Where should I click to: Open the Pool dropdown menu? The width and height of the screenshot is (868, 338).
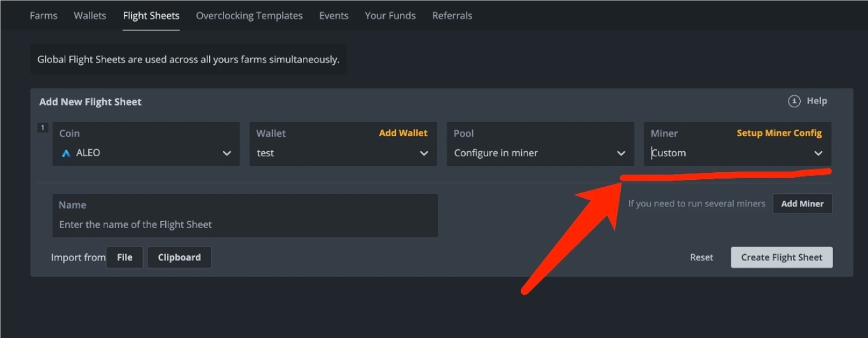pos(540,153)
